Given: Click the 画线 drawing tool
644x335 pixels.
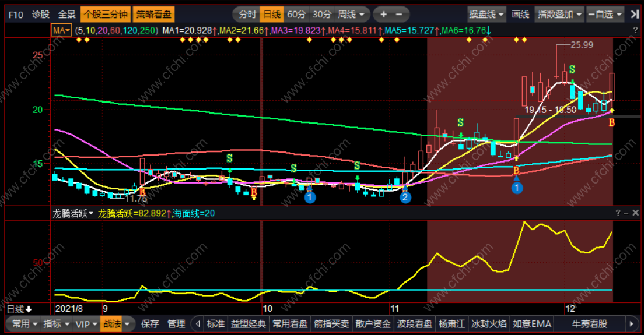Looking at the screenshot, I should click(x=520, y=15).
